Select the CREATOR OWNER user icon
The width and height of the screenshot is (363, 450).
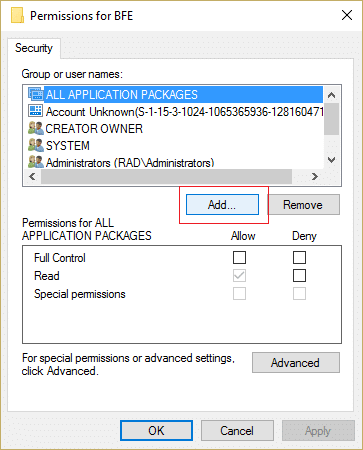click(36, 128)
